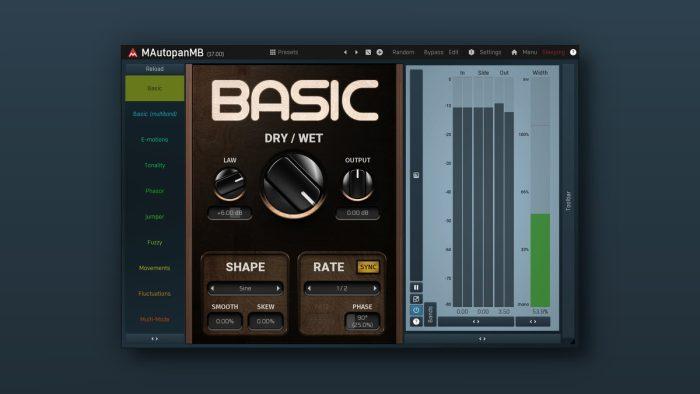Open the help question mark in title bar
This screenshot has height=394, width=700.
point(573,52)
